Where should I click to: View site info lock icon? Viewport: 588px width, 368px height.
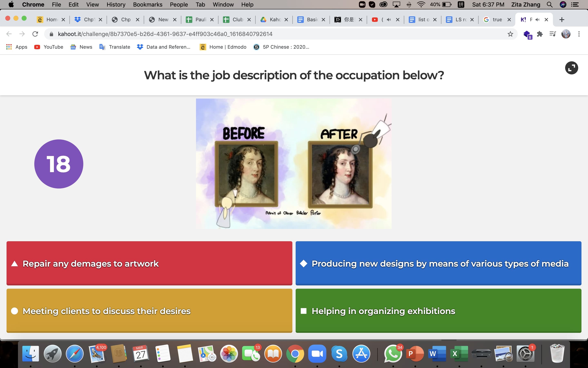click(51, 34)
